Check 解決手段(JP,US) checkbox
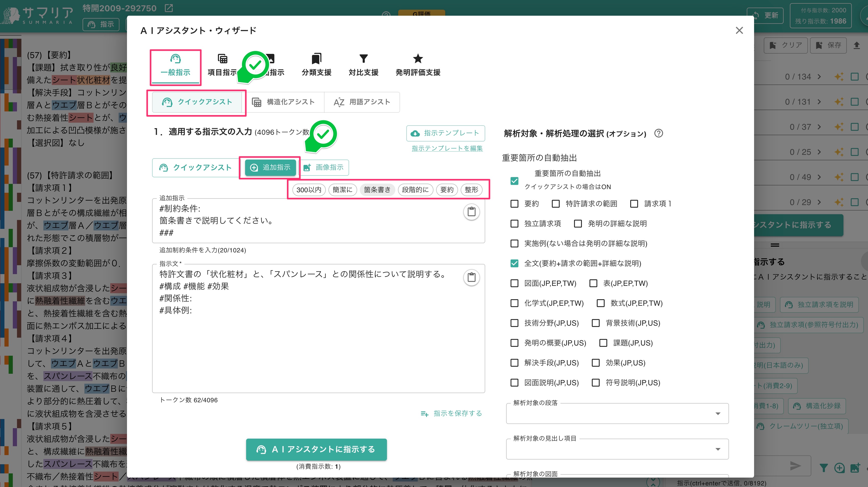Image resolution: width=868 pixels, height=487 pixels. click(514, 363)
